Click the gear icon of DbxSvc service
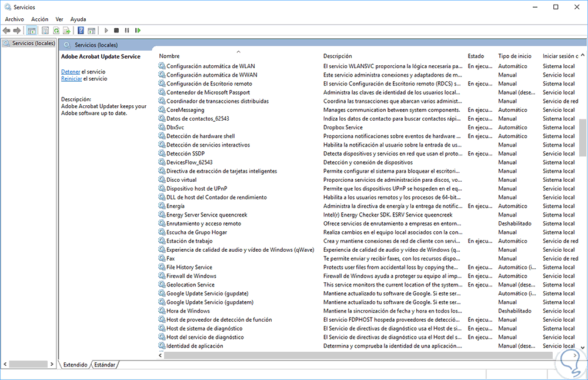 point(162,127)
